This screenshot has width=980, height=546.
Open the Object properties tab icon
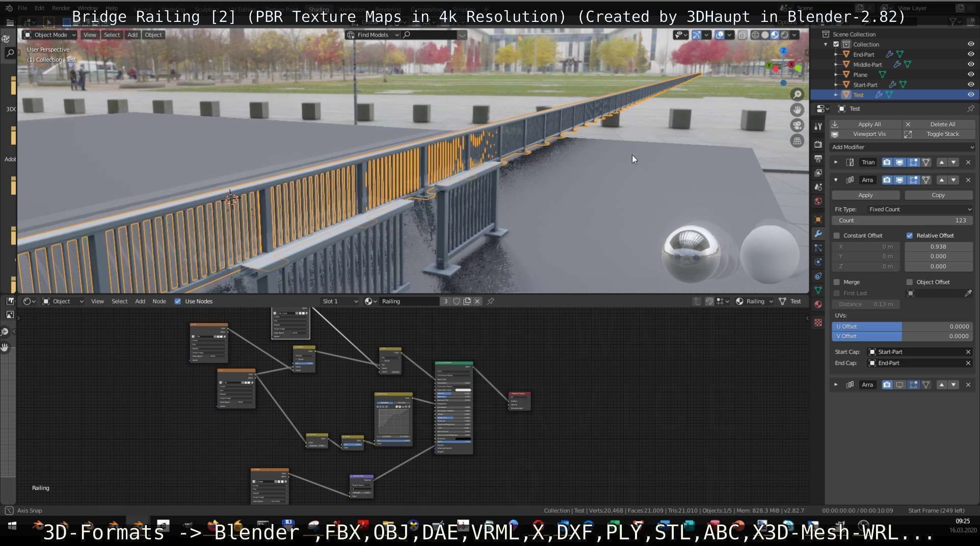pos(818,220)
